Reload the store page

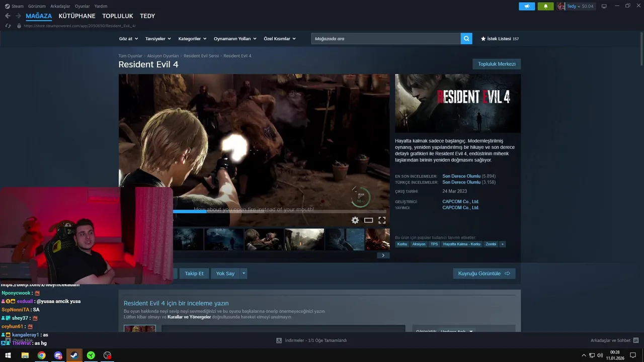point(8,26)
